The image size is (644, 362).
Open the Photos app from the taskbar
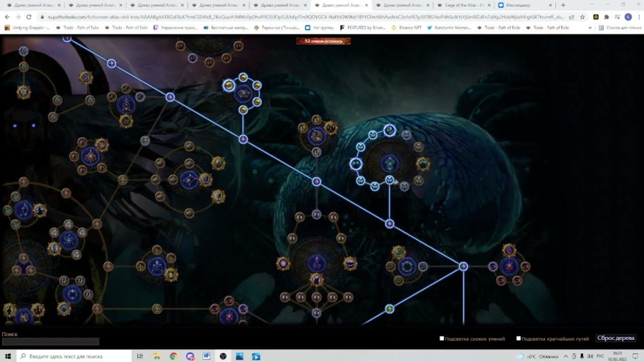click(239, 356)
